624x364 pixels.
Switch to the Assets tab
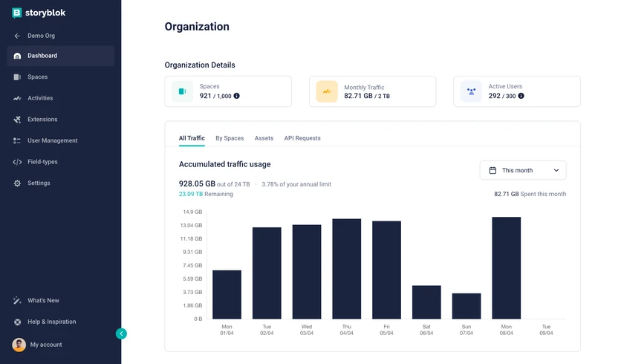(x=264, y=138)
